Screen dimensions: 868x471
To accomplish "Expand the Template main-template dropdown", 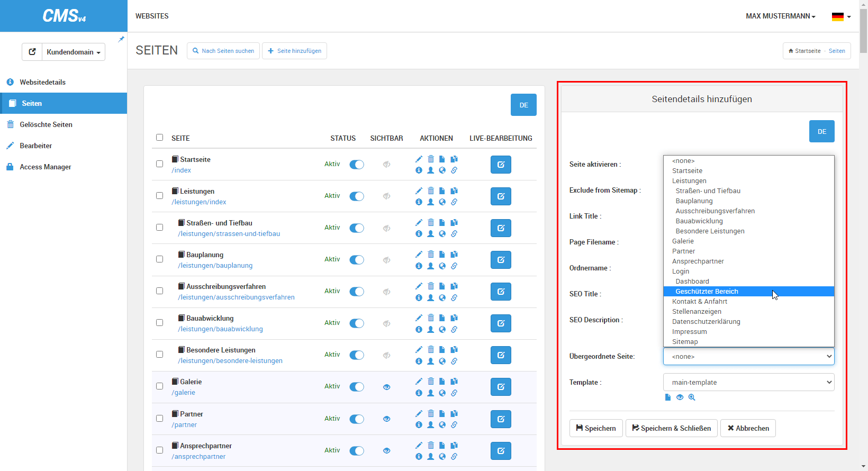I will pos(748,382).
